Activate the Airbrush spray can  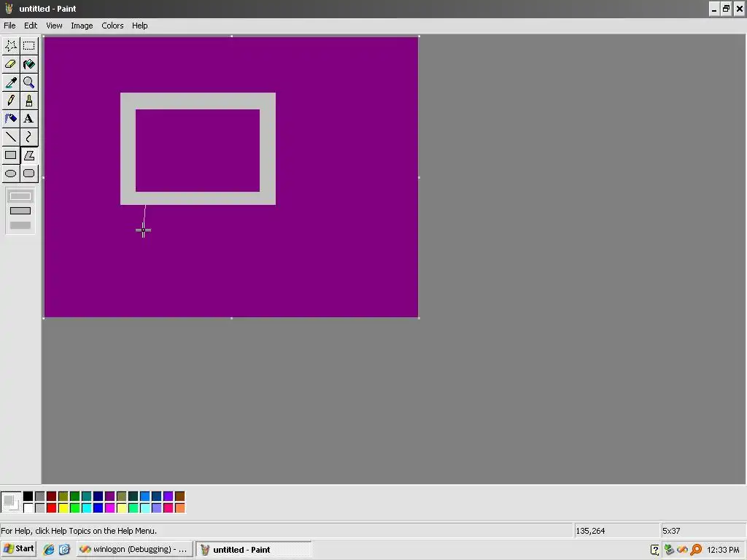pos(11,119)
